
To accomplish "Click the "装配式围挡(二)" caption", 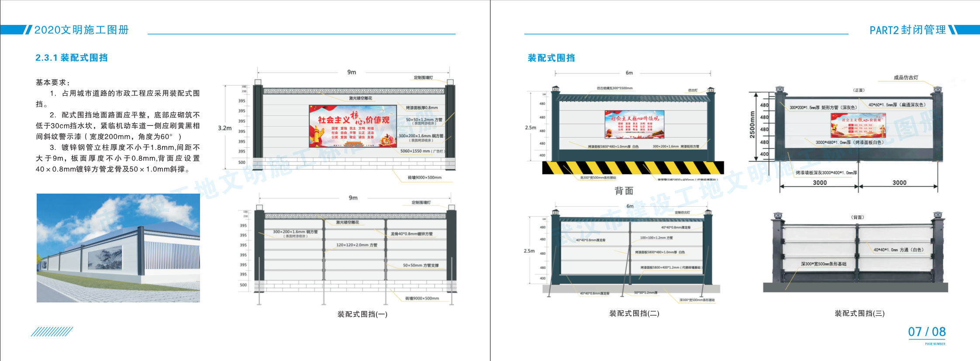I will (x=634, y=313).
